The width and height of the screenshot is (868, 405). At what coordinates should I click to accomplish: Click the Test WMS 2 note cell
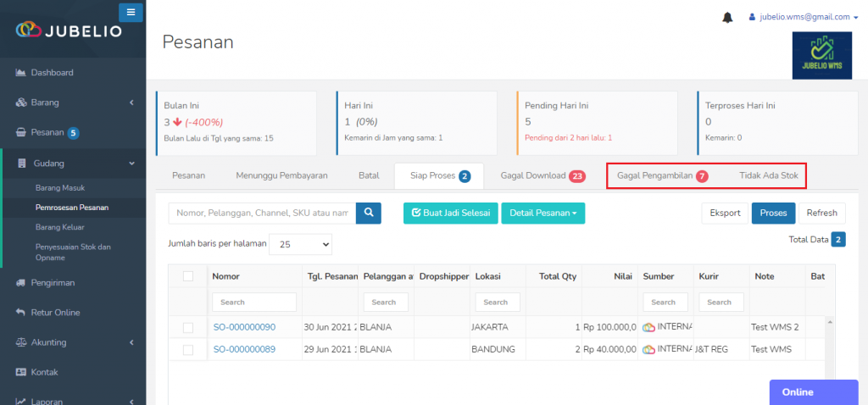point(777,327)
